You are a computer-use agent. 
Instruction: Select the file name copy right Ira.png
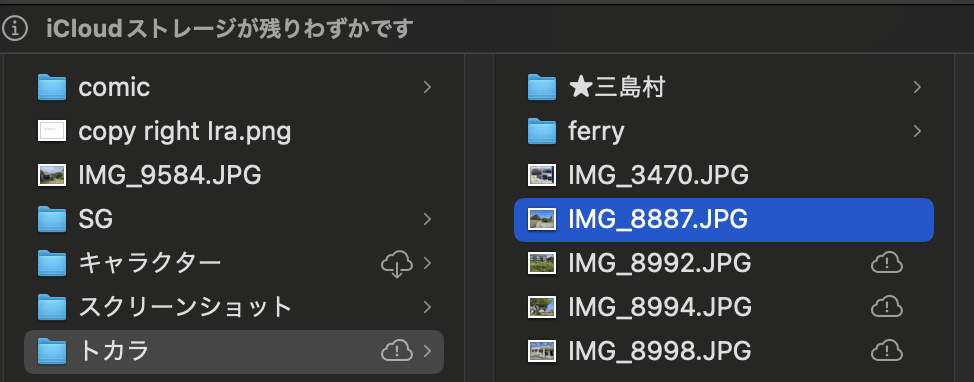point(184,132)
